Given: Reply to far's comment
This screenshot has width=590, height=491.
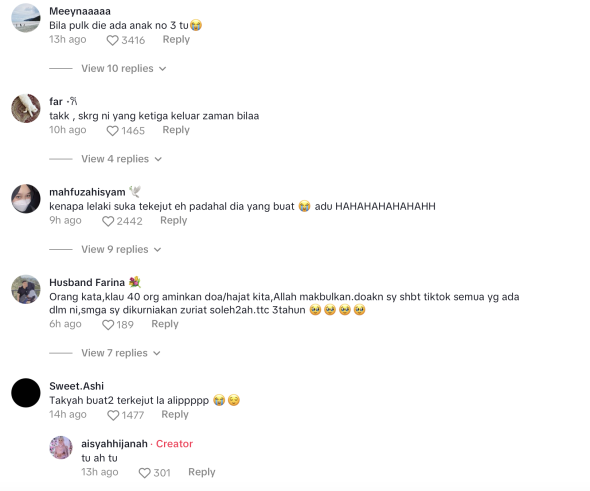Looking at the screenshot, I should coord(176,130).
